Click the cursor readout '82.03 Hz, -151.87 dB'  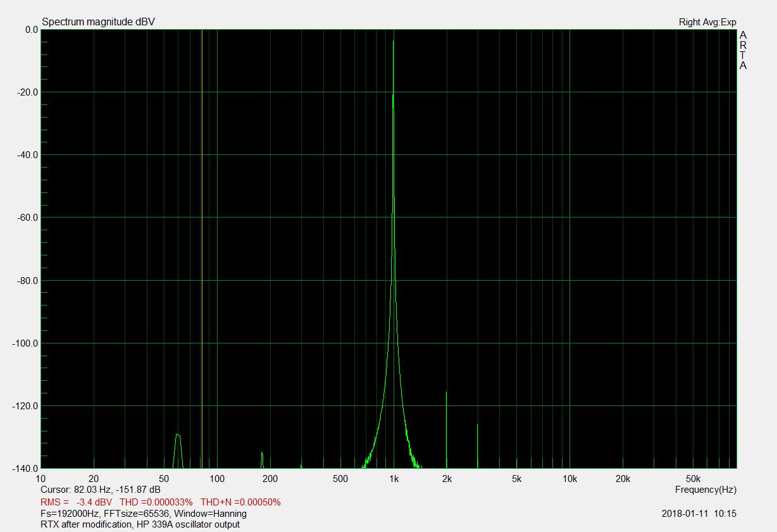click(x=117, y=490)
